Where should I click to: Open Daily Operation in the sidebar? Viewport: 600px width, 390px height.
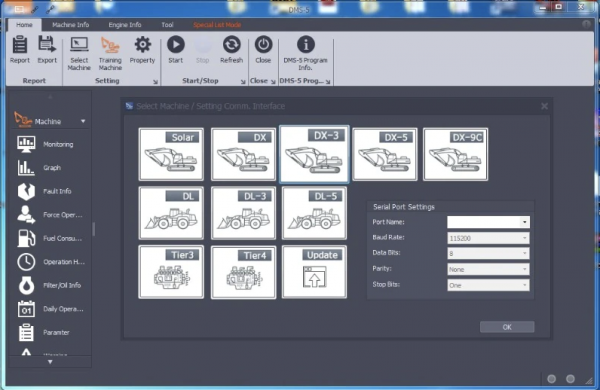50,309
